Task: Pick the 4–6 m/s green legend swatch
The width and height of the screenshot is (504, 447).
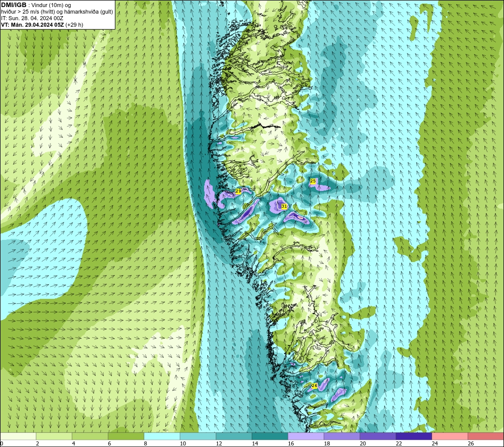Action: [90, 436]
